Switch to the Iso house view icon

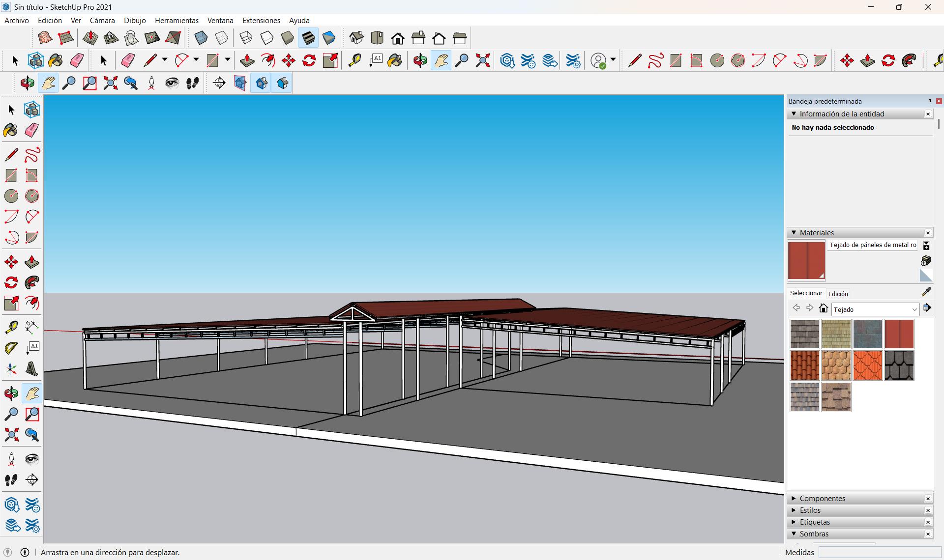[x=356, y=38]
